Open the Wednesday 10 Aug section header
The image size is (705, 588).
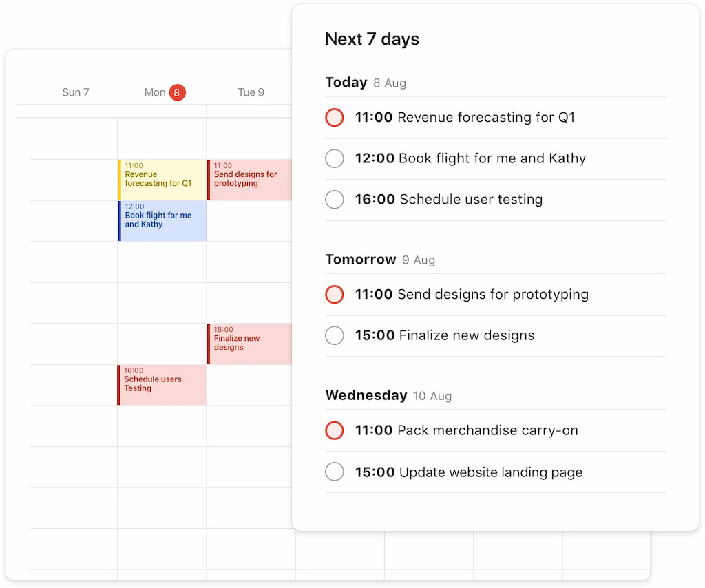point(388,395)
